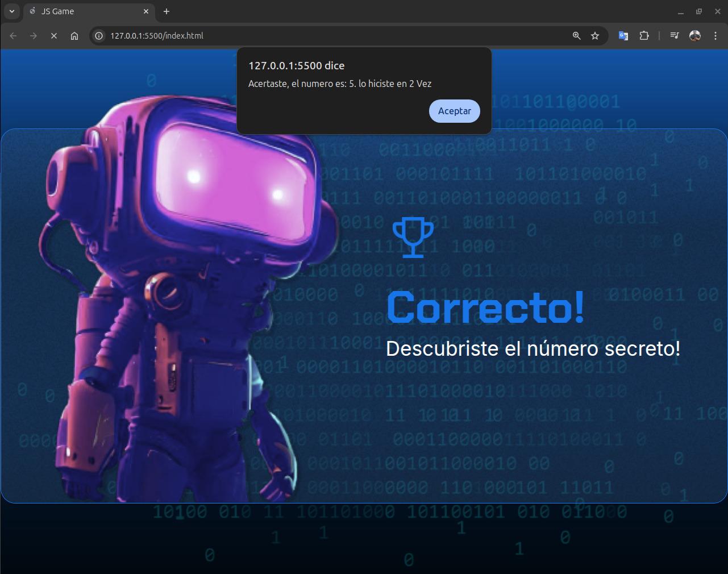Open the media controls icon
728x574 pixels.
tap(675, 36)
